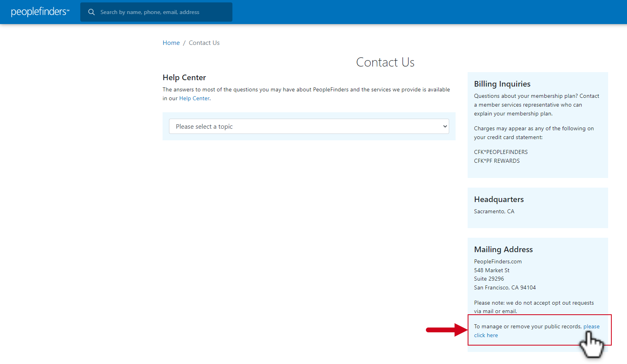Open the 'Please select a topic' dropdown
Screen dimensions: 627x364
(x=309, y=126)
